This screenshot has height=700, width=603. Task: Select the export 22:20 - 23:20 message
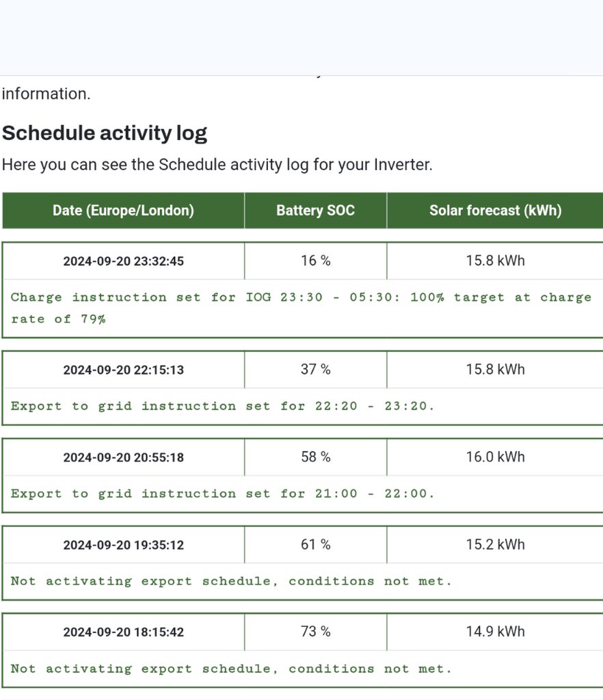222,406
